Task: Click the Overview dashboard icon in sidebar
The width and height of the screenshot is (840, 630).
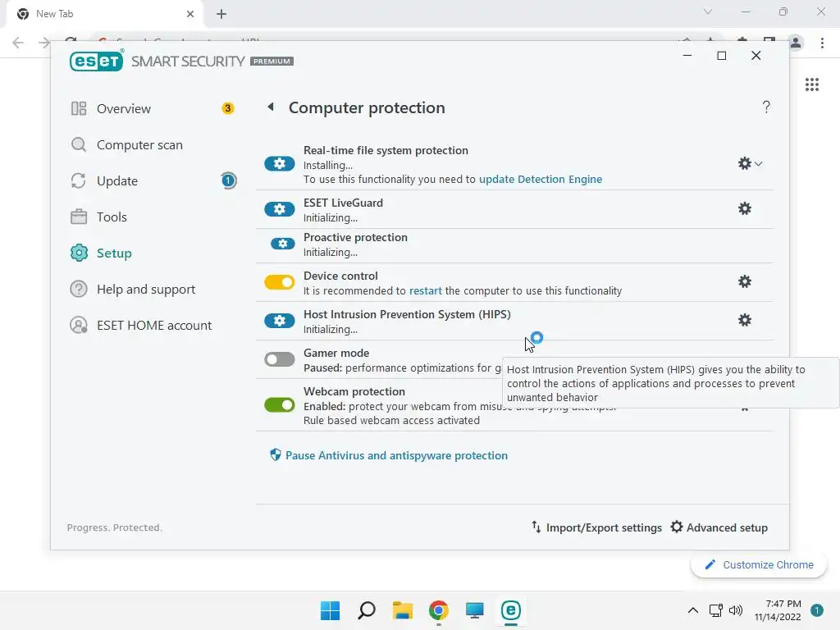Action: click(x=79, y=109)
